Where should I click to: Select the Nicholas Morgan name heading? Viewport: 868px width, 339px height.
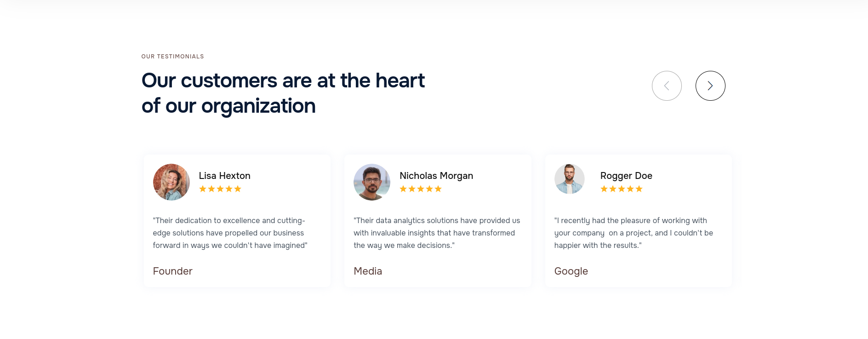(436, 176)
